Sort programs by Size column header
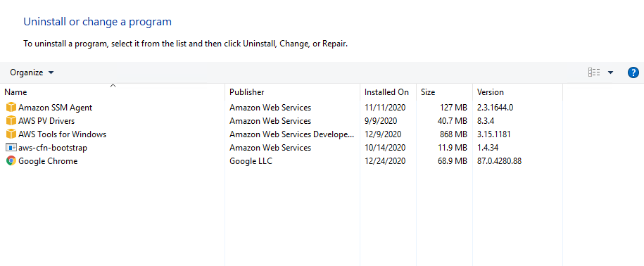The height and width of the screenshot is (266, 644). 444,92
